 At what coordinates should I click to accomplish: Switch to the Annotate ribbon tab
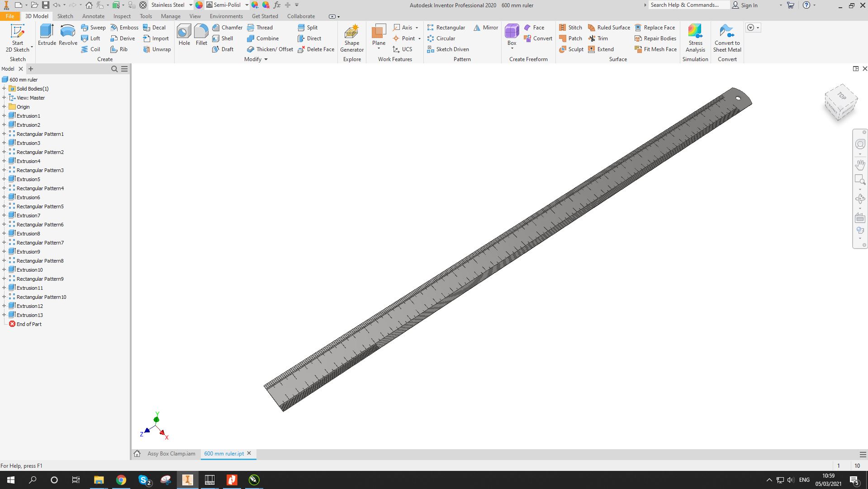pos(93,16)
